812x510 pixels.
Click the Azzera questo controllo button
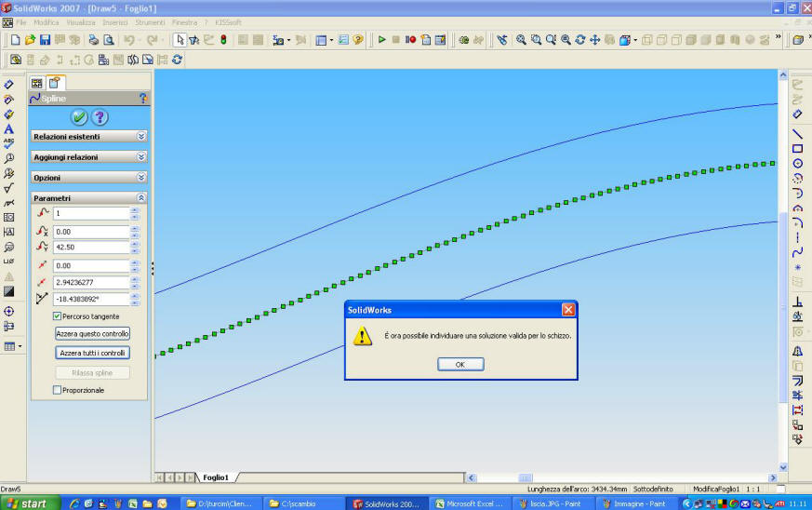(92, 334)
